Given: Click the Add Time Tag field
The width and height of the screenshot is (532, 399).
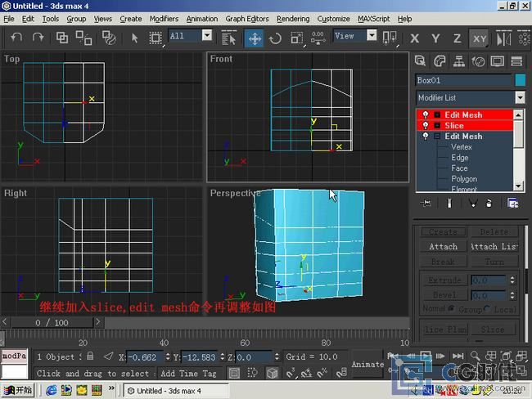Looking at the screenshot, I should pyautogui.click(x=188, y=373).
